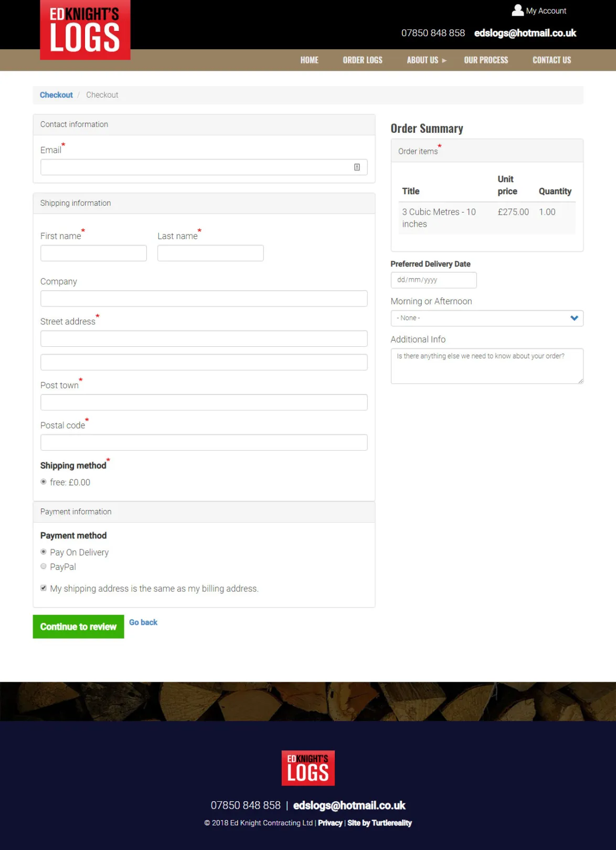Screen dimensions: 616x850
Task: Open the Morning or Afternoon dropdown
Action: click(487, 318)
